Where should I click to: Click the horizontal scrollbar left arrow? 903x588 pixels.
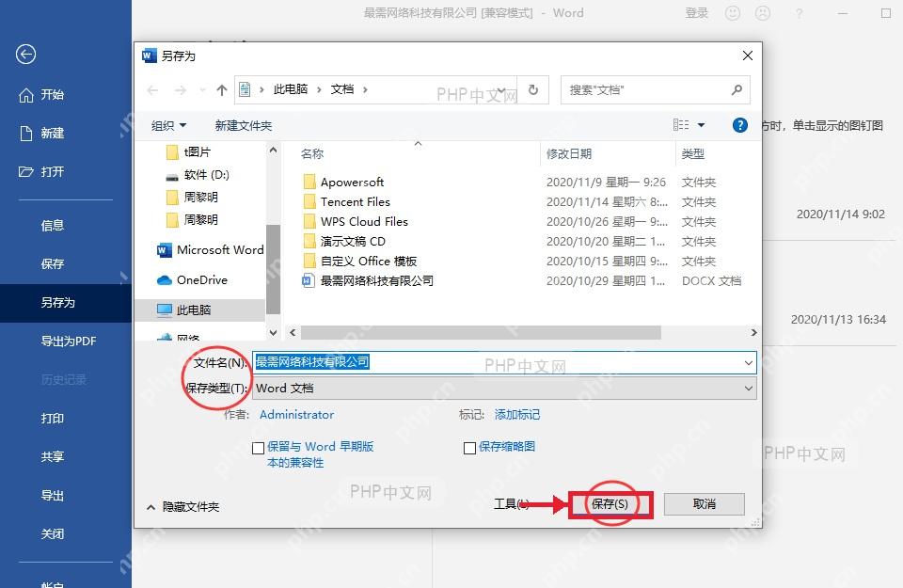pos(293,332)
